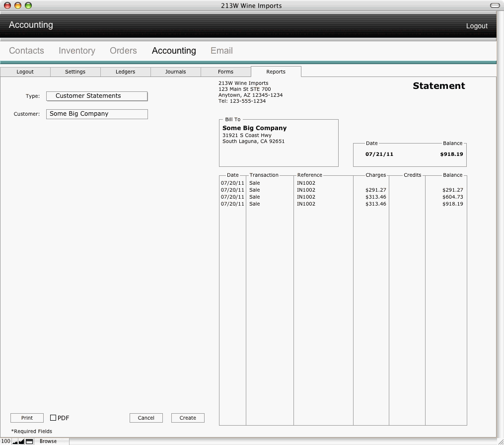The width and height of the screenshot is (504, 445).
Task: Switch to the Ledgers tab
Action: 125,72
